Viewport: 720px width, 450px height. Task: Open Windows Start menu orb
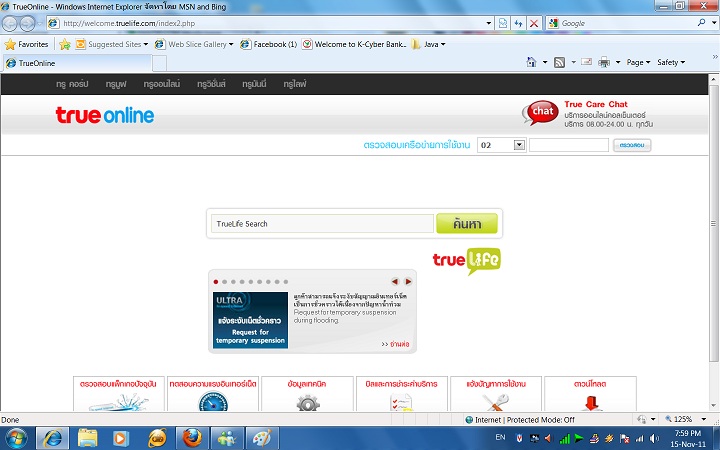point(17,438)
